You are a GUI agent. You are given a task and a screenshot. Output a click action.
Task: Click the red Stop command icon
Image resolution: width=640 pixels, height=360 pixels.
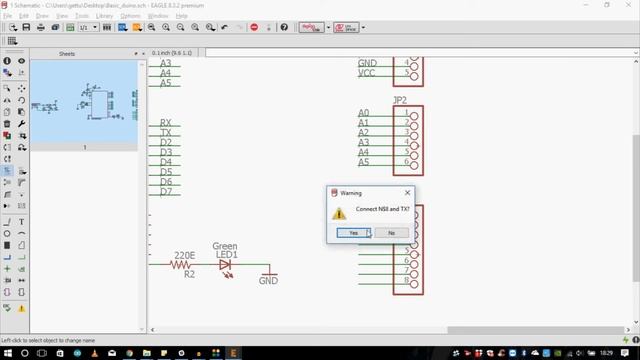(254, 27)
